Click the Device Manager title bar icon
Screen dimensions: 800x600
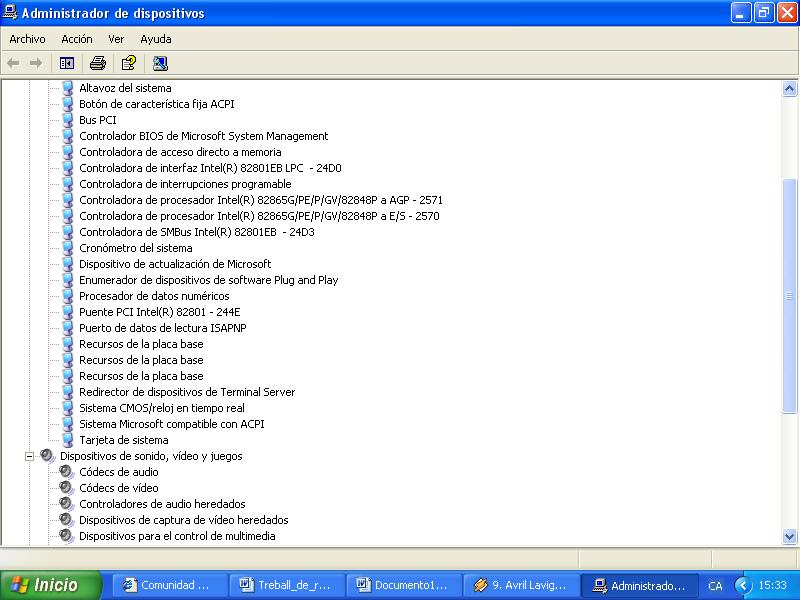pos(10,12)
